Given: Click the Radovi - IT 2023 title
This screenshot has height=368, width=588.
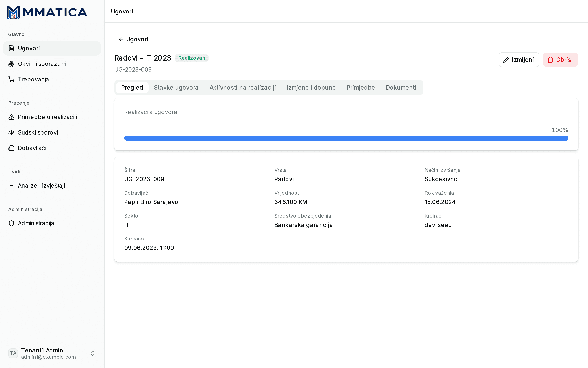Looking at the screenshot, I should pyautogui.click(x=143, y=58).
